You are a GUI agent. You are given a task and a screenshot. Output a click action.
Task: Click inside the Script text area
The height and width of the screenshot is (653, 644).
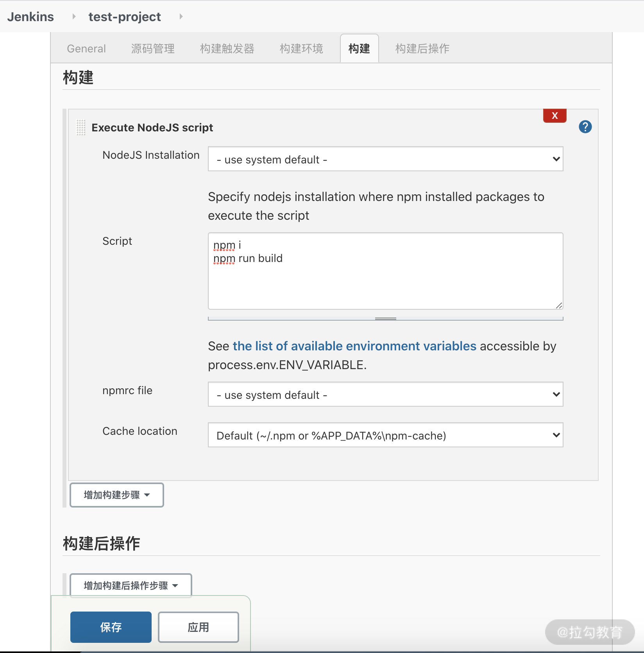point(385,282)
